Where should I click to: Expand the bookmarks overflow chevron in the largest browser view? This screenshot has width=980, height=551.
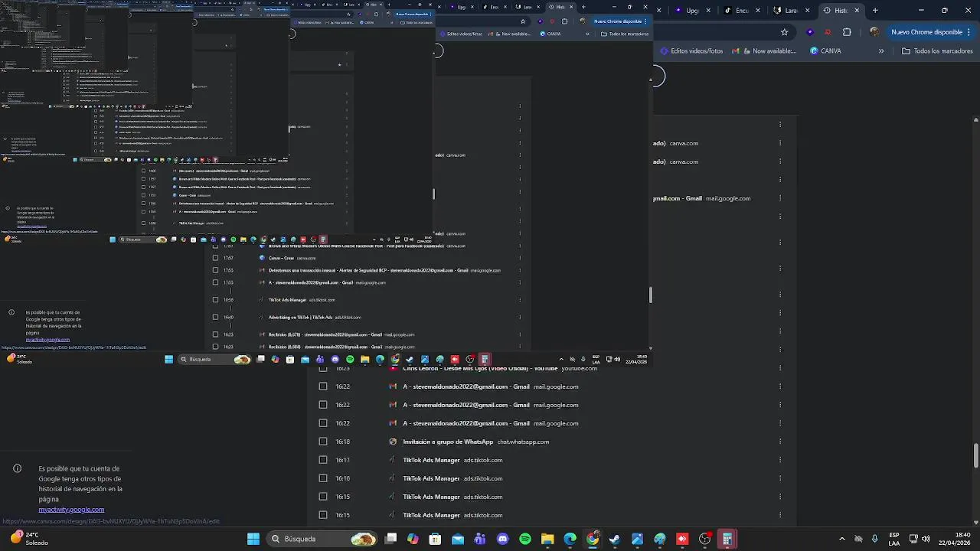click(881, 51)
